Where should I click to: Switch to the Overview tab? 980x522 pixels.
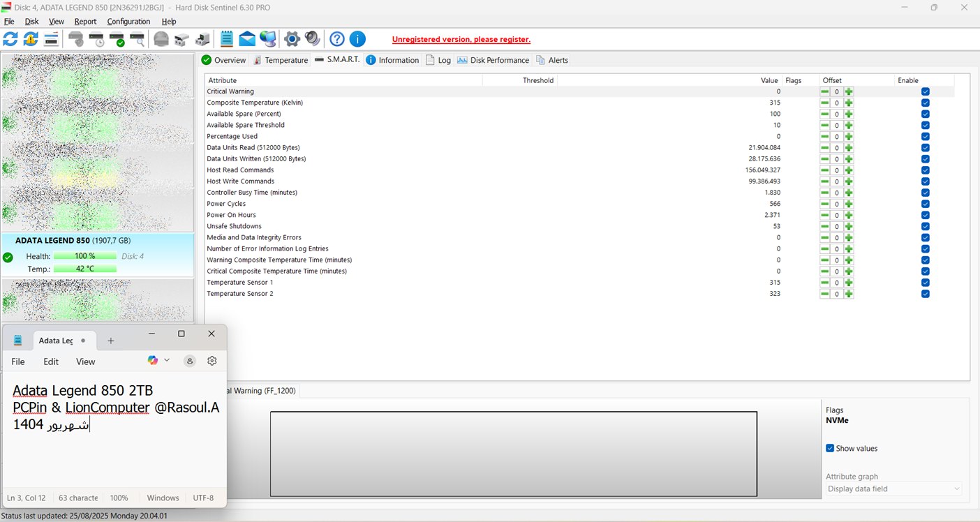[224, 60]
